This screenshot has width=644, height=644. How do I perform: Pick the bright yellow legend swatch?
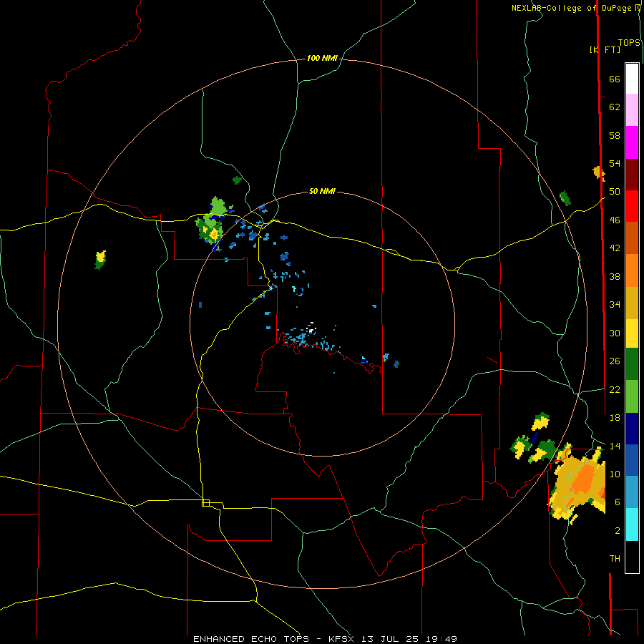(632, 333)
